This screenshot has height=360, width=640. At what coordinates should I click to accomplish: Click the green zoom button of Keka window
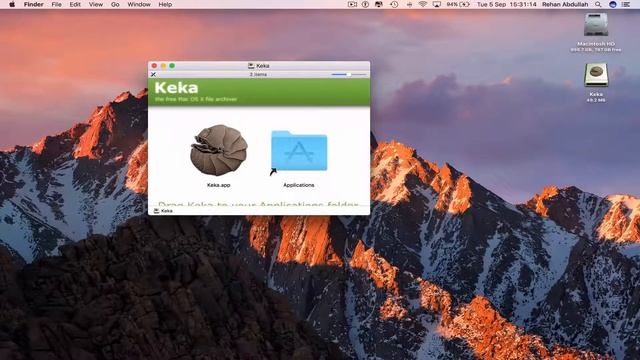tap(172, 66)
